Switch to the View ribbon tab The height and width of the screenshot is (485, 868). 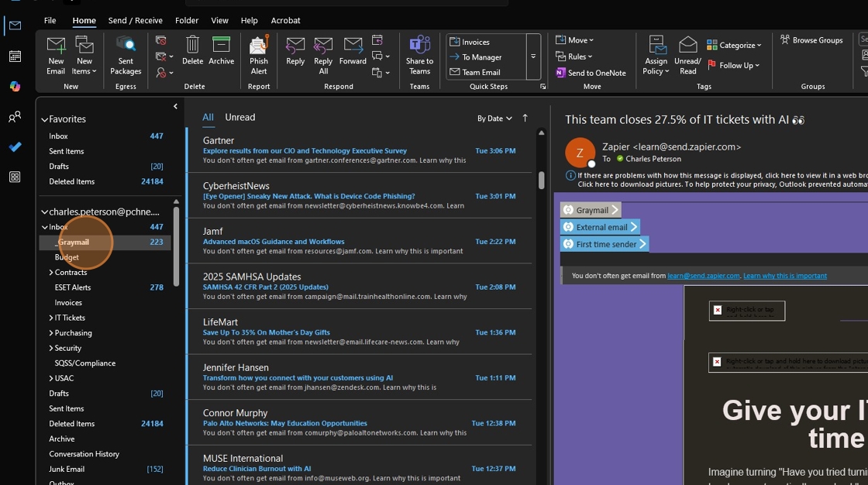219,20
